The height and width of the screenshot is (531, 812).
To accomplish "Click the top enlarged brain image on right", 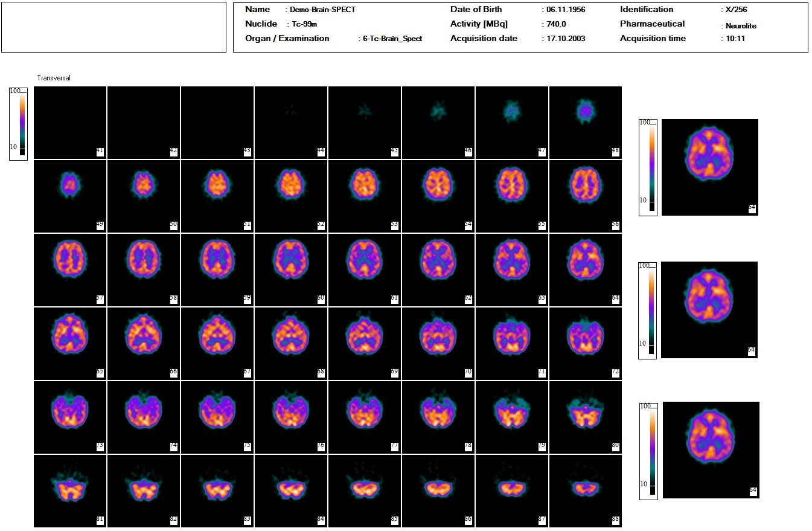I will coord(709,167).
